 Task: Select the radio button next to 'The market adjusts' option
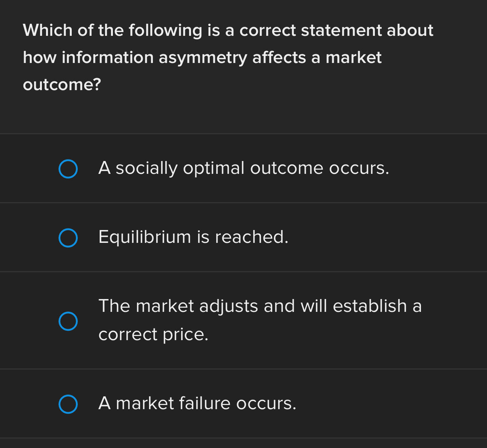tap(68, 321)
